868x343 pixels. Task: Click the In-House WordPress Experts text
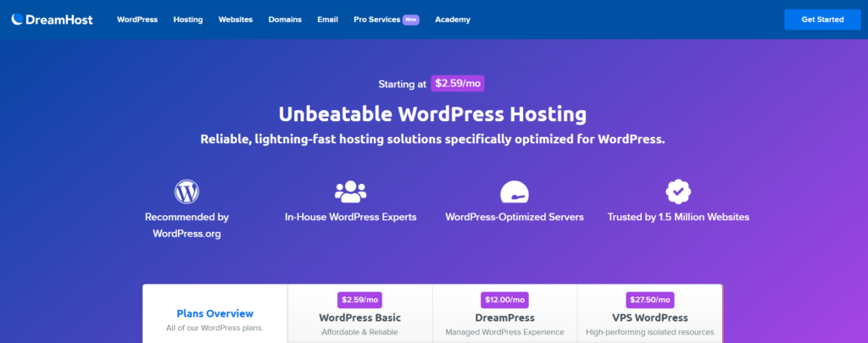click(x=350, y=217)
